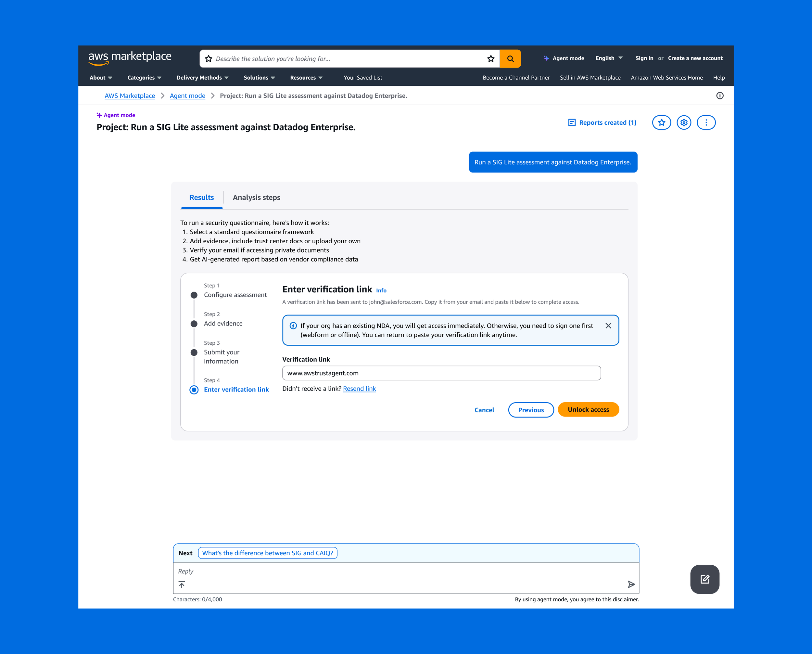Click the Unlock access button
The width and height of the screenshot is (812, 654).
(588, 409)
